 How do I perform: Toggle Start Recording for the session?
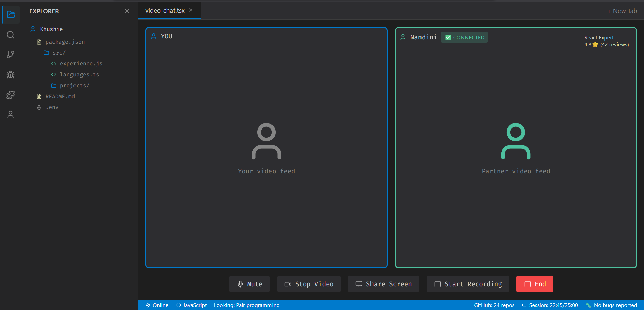pyautogui.click(x=467, y=284)
